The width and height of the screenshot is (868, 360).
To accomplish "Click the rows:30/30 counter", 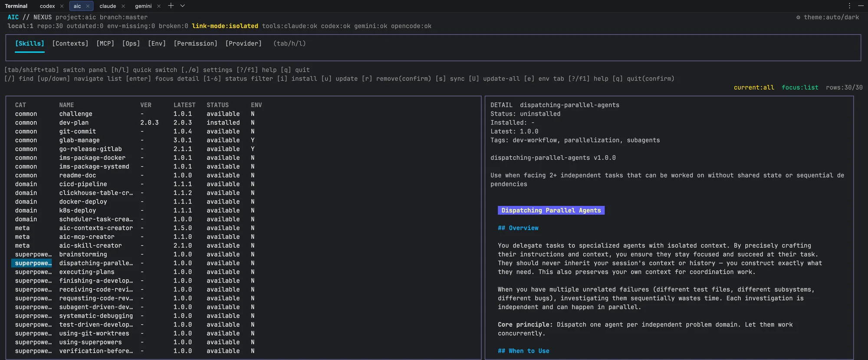I will [x=844, y=87].
